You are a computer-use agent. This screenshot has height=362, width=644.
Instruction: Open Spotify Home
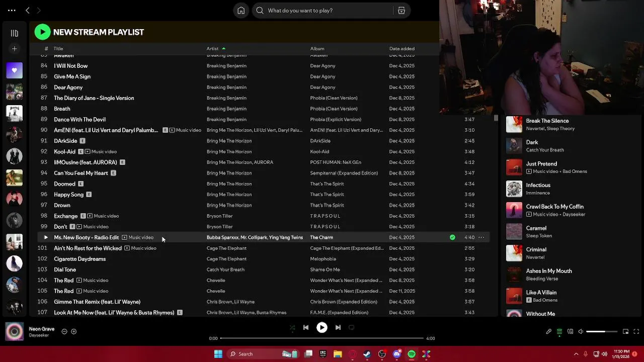(241, 10)
